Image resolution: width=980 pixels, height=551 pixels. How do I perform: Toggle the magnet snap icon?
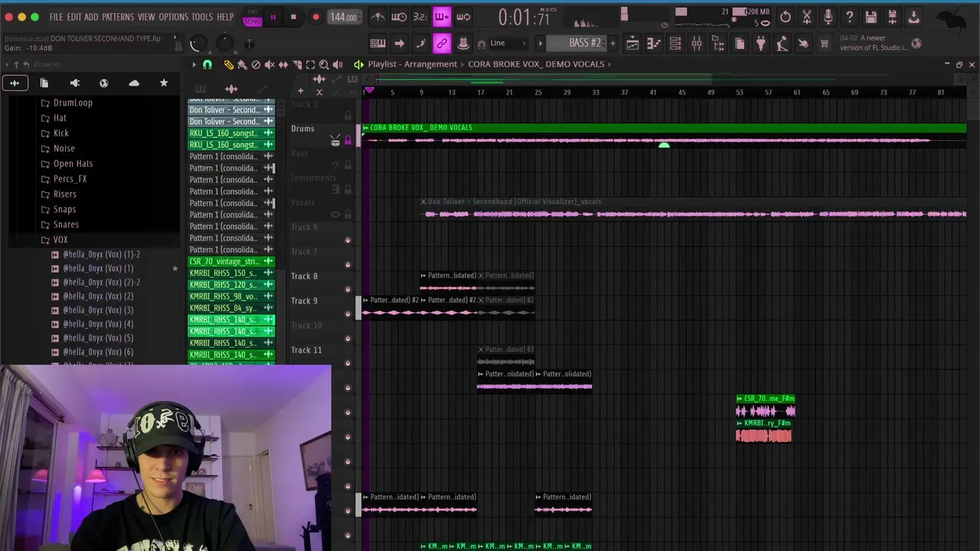click(x=207, y=65)
